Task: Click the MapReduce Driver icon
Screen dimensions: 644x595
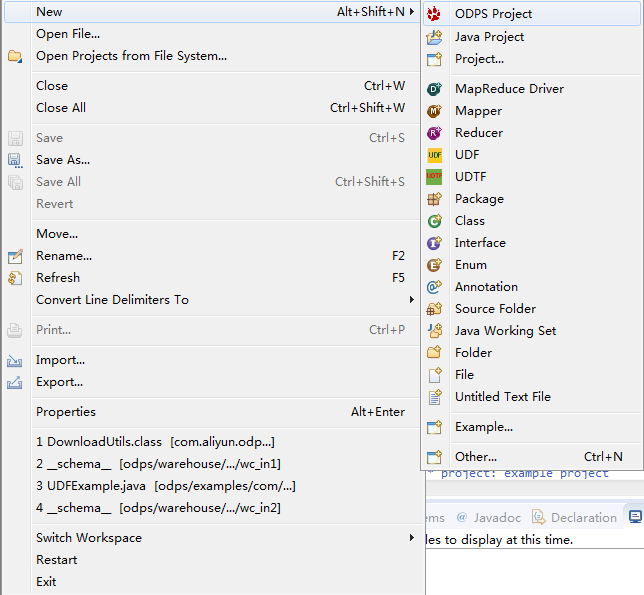Action: click(434, 89)
